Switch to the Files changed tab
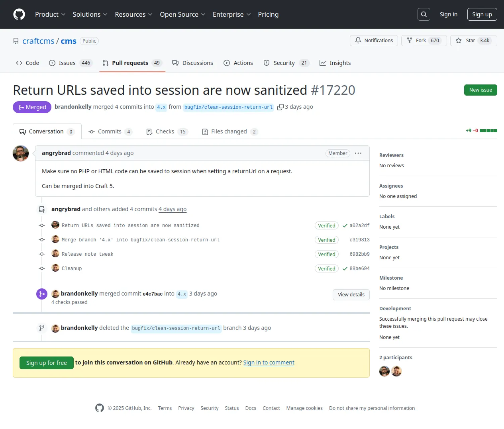 tap(230, 131)
